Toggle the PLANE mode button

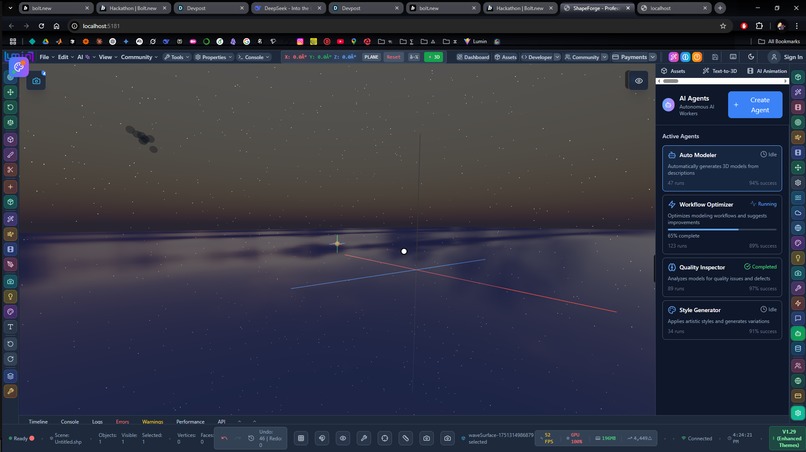pyautogui.click(x=371, y=57)
